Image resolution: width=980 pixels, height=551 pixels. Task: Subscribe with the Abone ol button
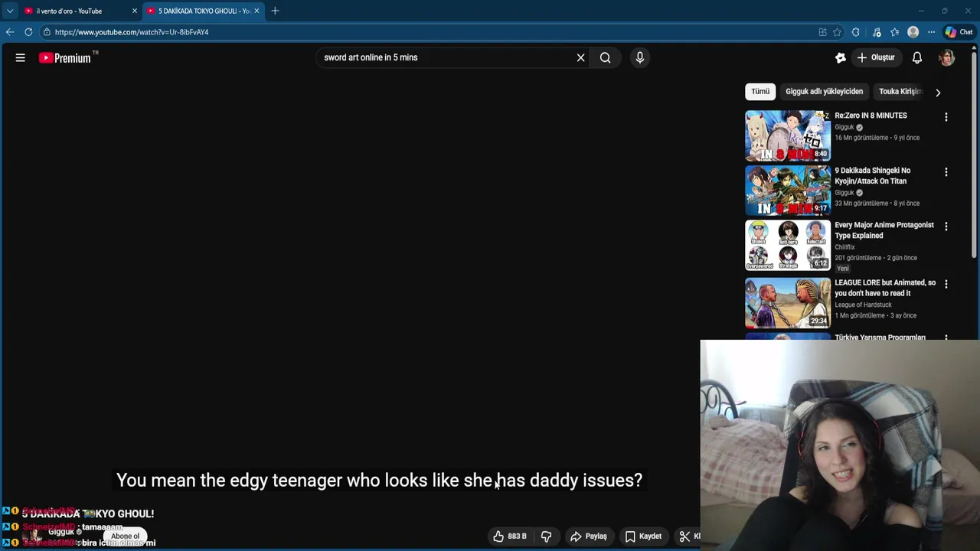pos(126,536)
